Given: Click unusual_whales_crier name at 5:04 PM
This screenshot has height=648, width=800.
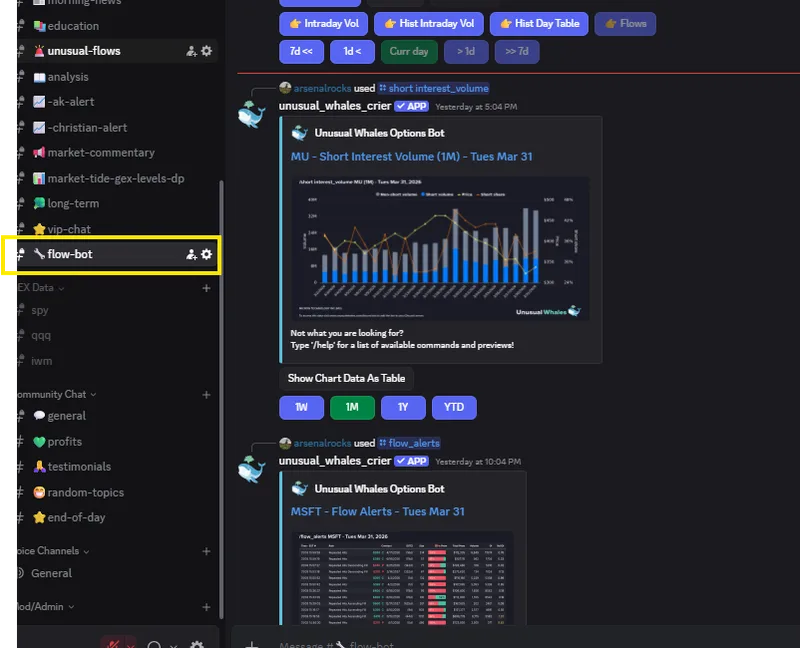Looking at the screenshot, I should click(x=335, y=106).
